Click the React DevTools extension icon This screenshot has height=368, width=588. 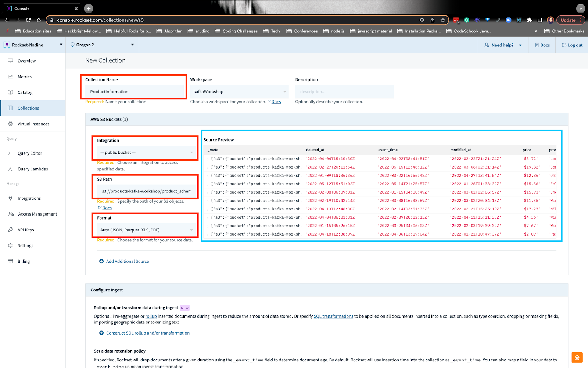(x=519, y=20)
